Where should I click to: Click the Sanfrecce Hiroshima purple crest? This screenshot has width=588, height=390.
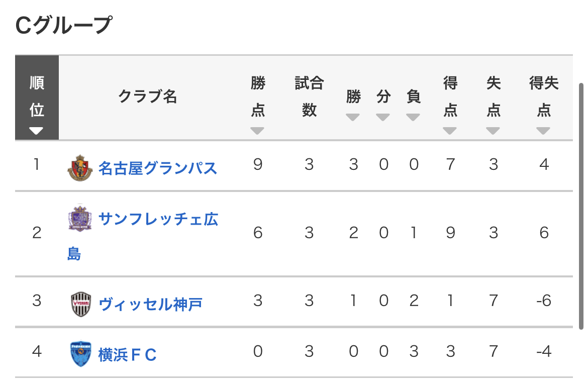click(x=80, y=218)
